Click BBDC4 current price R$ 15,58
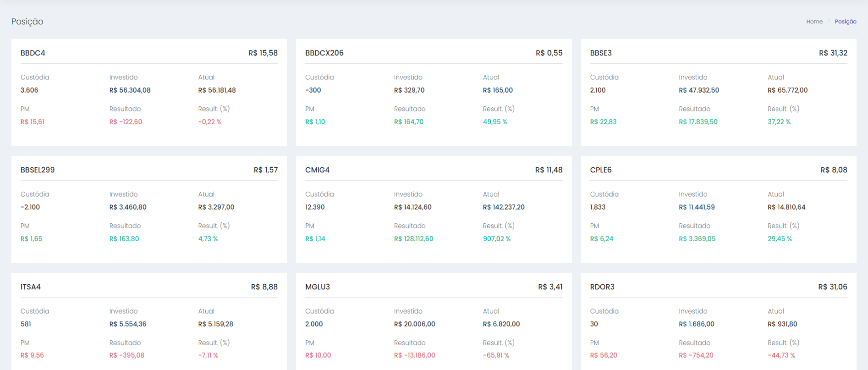The image size is (868, 370). click(263, 53)
